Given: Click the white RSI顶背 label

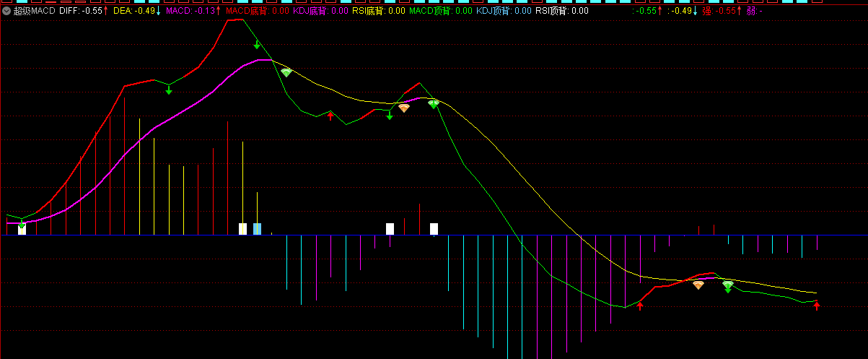Looking at the screenshot, I should point(561,11).
